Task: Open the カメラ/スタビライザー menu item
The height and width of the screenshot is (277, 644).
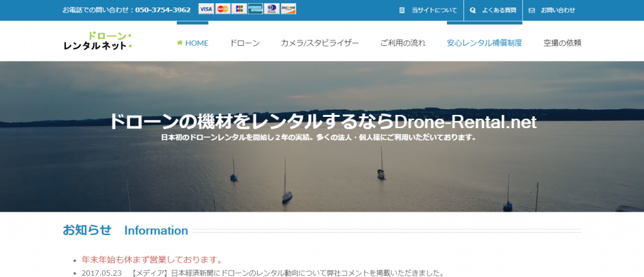Action: click(x=319, y=43)
